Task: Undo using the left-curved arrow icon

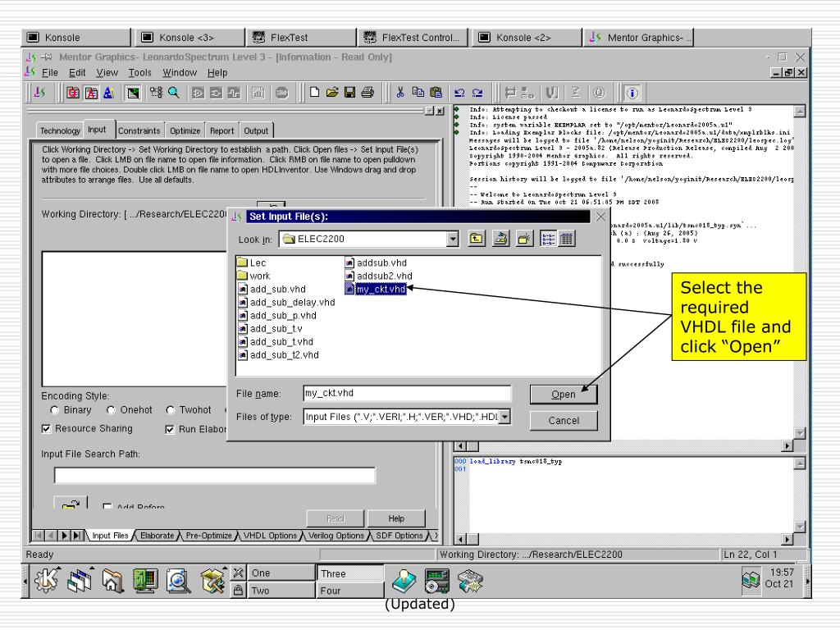Action: [x=459, y=93]
